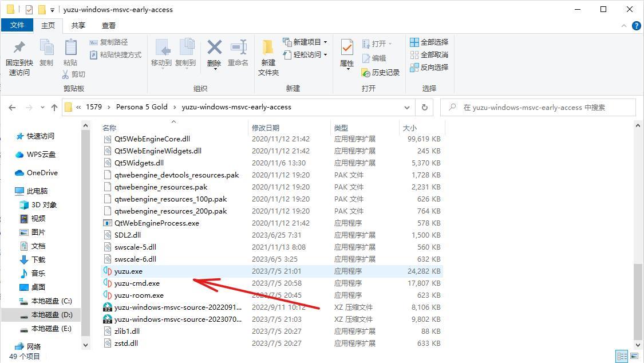Switch to details view layout icon
The width and height of the screenshot is (644, 363).
click(622, 357)
